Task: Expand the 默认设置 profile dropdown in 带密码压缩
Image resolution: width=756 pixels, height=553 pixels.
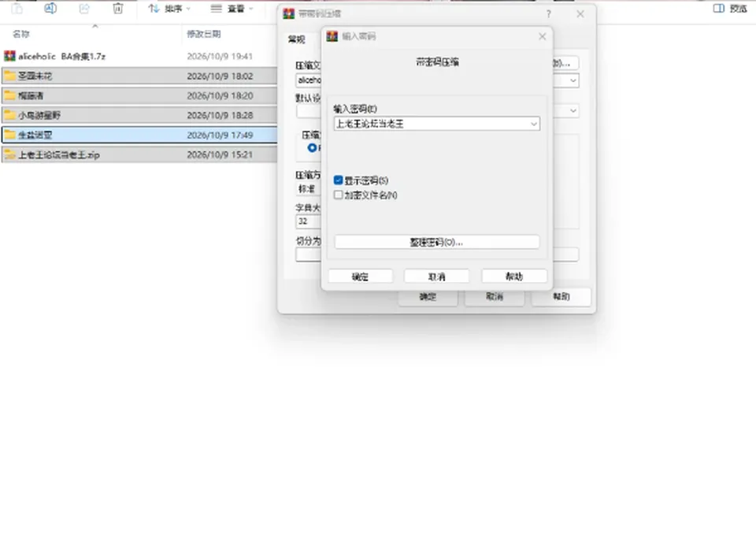Action: pyautogui.click(x=573, y=111)
